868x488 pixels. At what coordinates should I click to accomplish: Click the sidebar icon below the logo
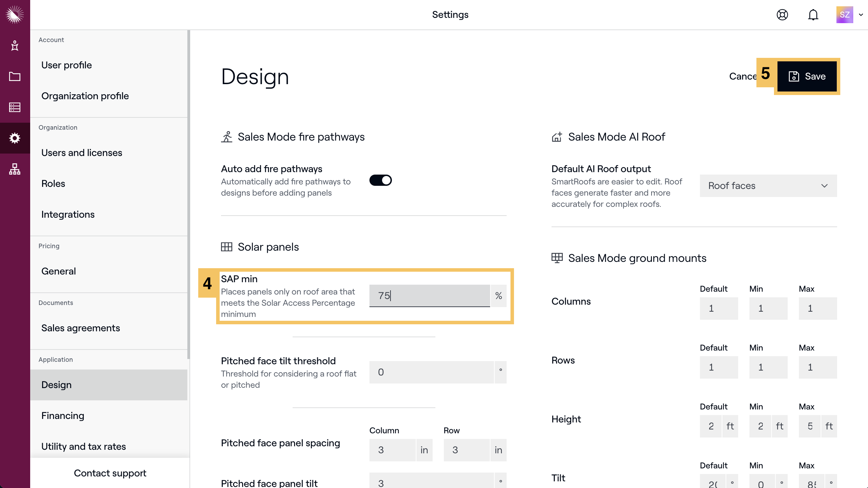(x=15, y=46)
